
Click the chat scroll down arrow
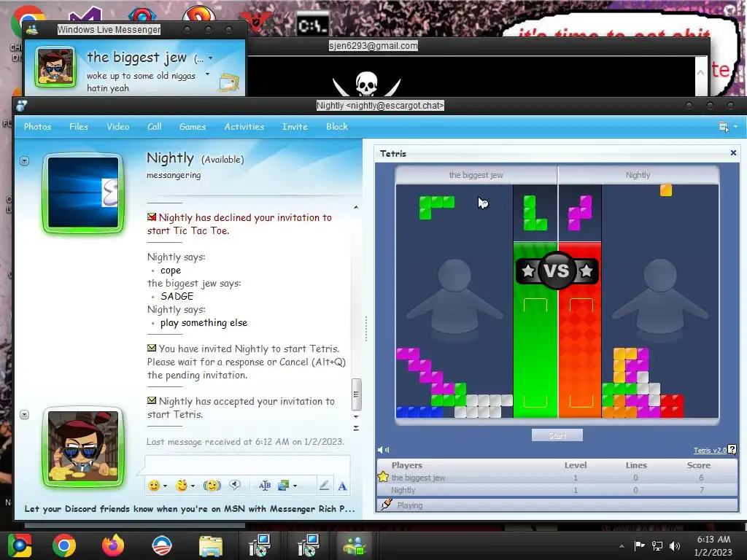pos(356,416)
